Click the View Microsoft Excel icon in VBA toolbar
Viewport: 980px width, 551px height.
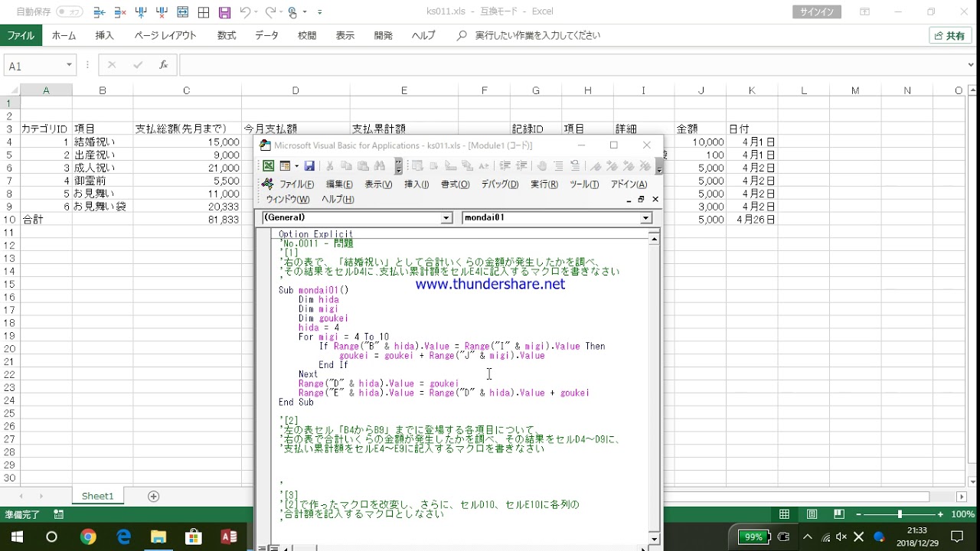coord(269,166)
